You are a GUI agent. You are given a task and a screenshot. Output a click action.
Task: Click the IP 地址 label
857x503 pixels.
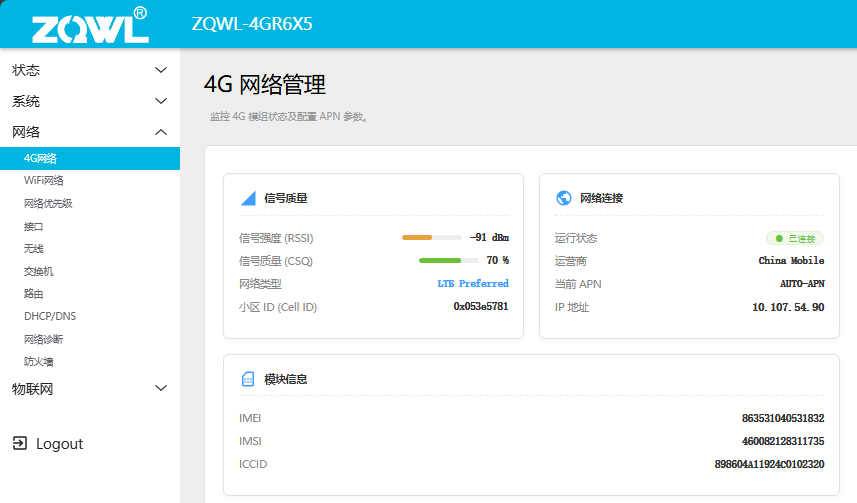pos(572,307)
